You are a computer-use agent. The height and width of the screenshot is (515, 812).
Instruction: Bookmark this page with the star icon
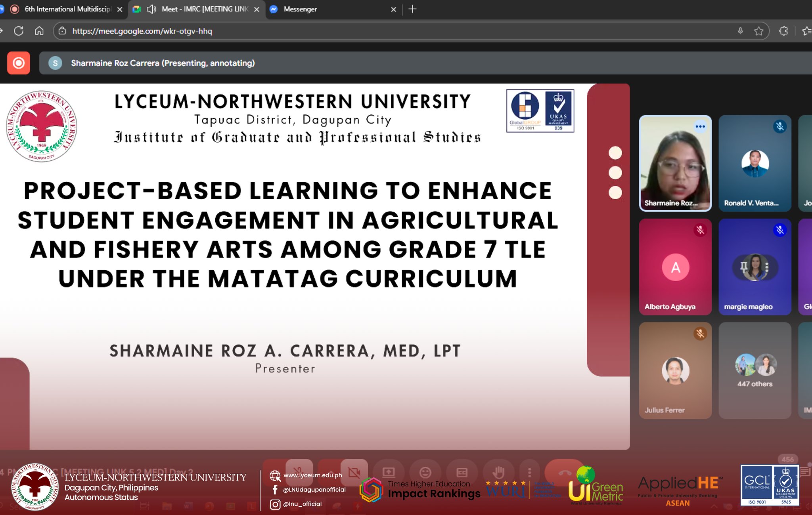tap(758, 31)
